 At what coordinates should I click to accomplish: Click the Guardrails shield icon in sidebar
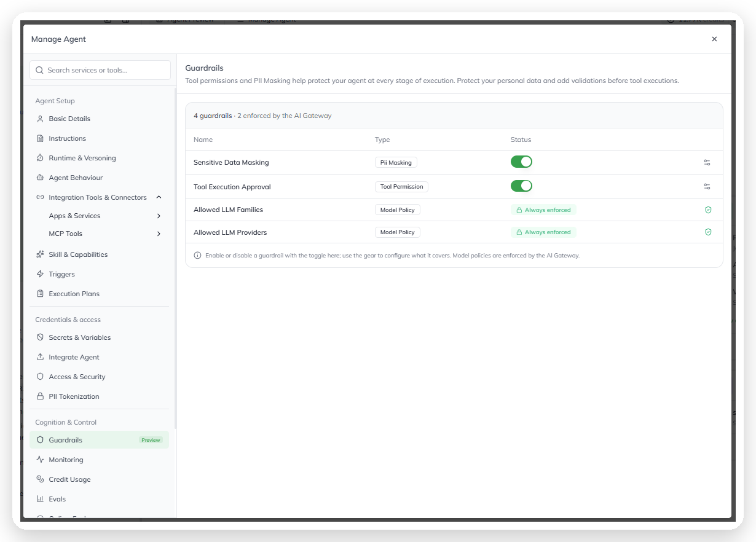(x=40, y=440)
